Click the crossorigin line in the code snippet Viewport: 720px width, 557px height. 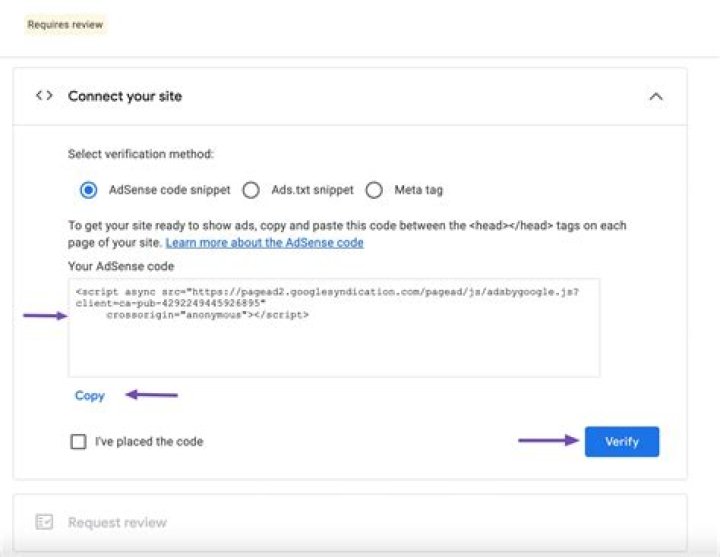pyautogui.click(x=208, y=315)
